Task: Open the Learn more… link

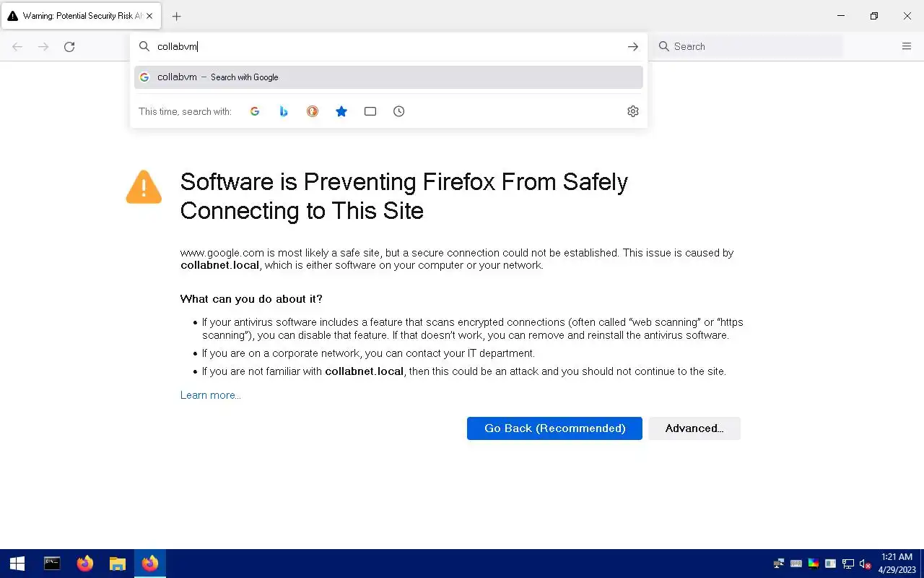Action: 211,395
